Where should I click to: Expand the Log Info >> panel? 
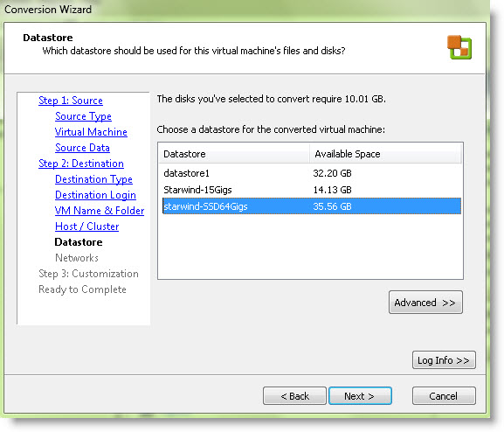444,360
